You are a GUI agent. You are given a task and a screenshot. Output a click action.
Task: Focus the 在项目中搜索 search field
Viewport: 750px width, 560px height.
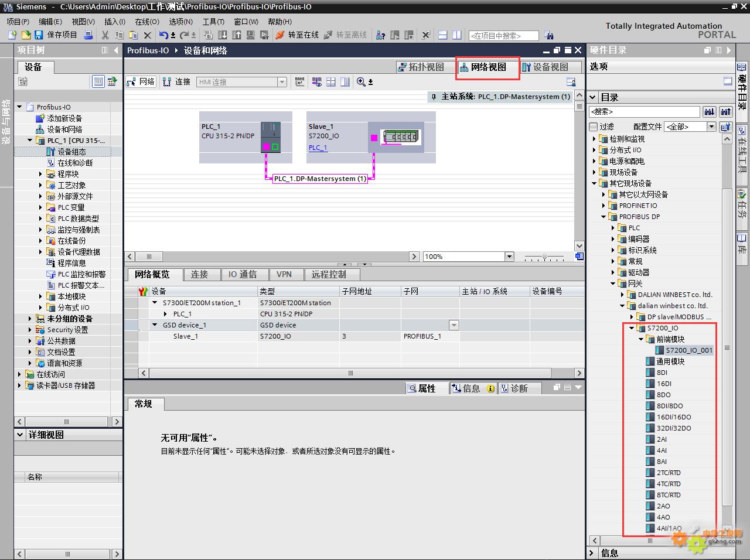pos(503,36)
